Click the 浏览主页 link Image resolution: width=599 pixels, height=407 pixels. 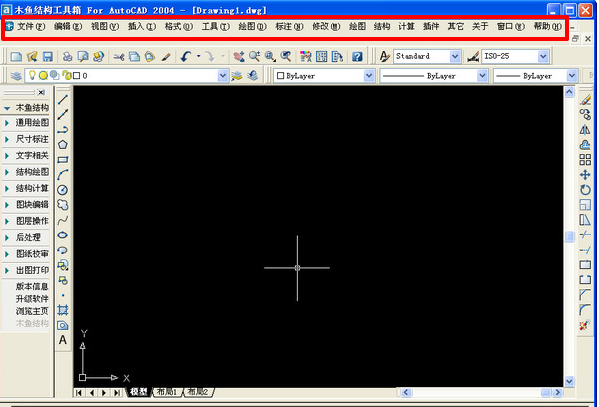click(32, 311)
